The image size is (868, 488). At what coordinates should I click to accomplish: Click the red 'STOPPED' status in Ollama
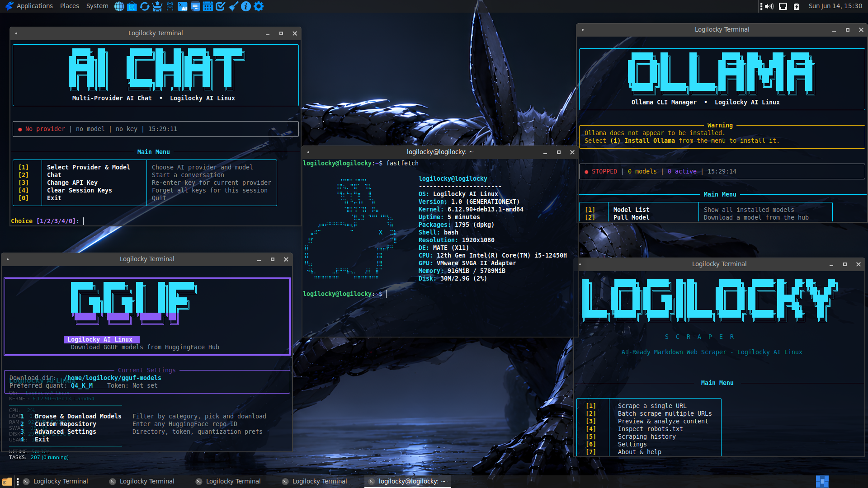pyautogui.click(x=604, y=172)
